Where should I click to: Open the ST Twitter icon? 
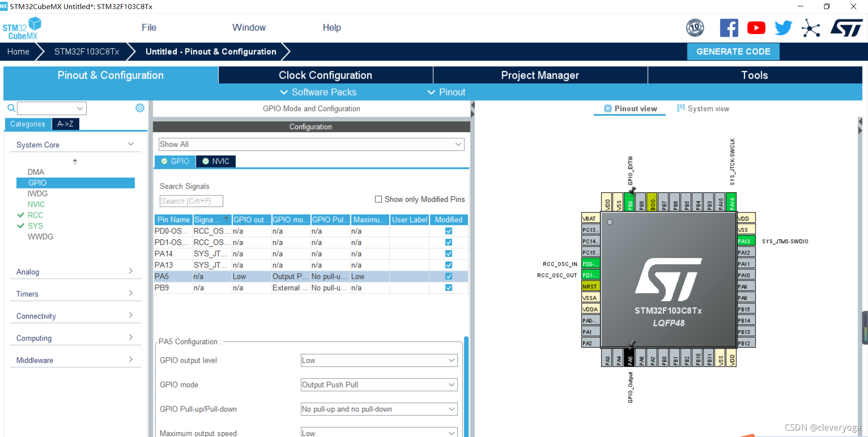783,28
